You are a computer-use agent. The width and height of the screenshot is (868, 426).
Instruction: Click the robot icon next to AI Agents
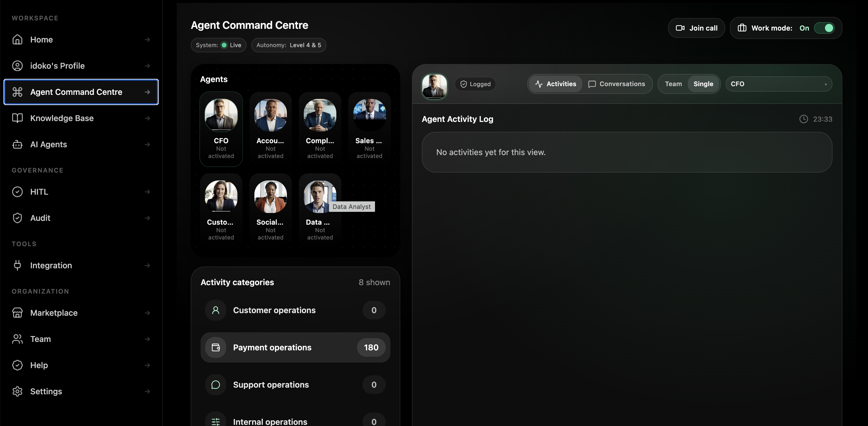17,144
